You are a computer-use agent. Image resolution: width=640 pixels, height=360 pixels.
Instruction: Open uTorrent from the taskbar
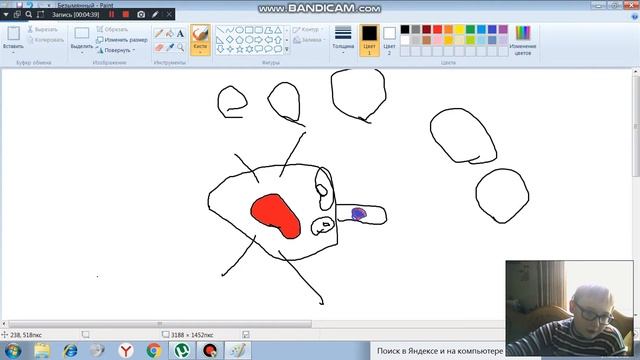[x=182, y=351]
